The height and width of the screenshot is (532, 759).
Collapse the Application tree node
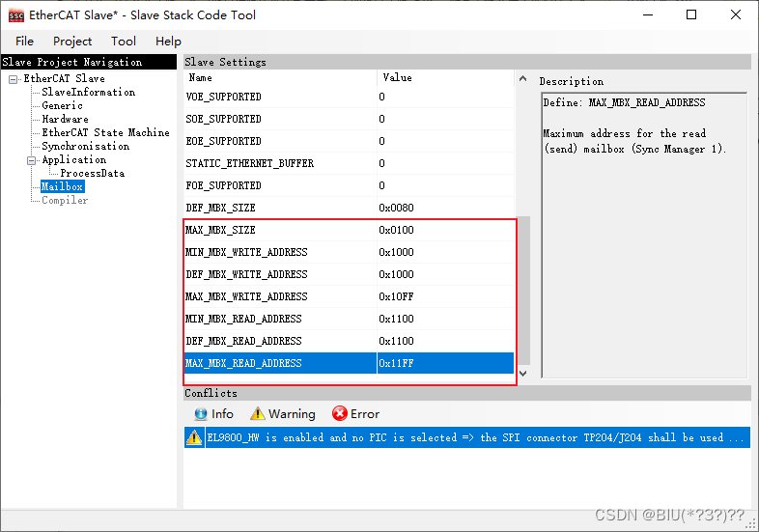point(32,160)
